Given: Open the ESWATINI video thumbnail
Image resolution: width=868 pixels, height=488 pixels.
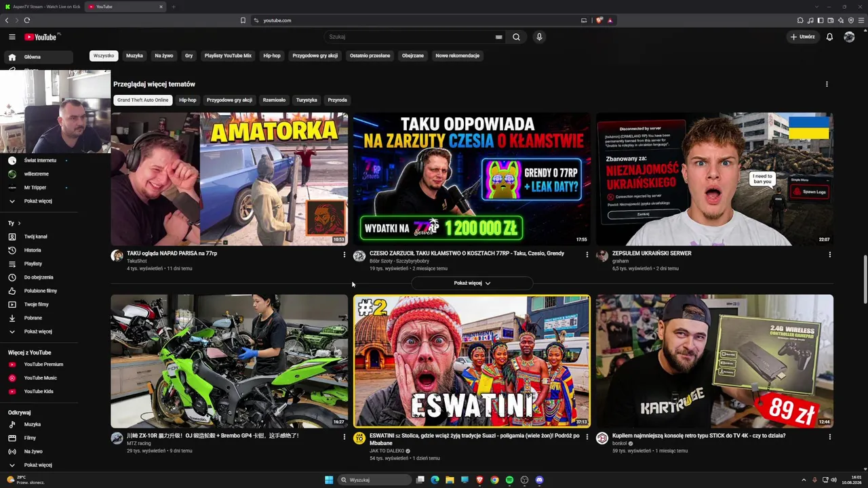Looking at the screenshot, I should 472,361.
